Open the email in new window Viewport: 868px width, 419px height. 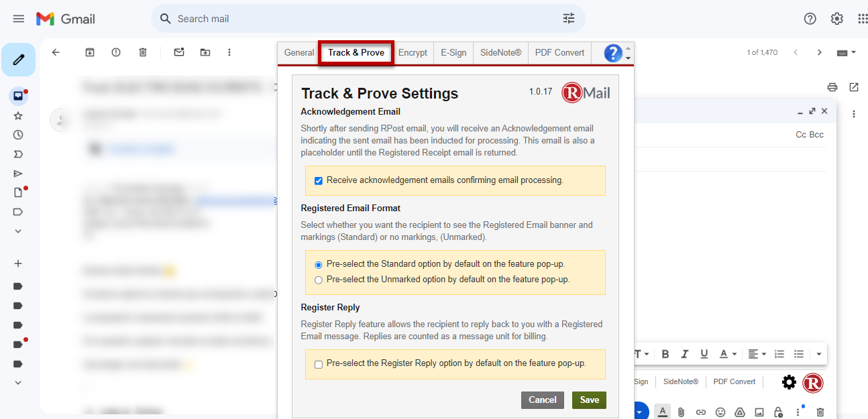click(854, 87)
